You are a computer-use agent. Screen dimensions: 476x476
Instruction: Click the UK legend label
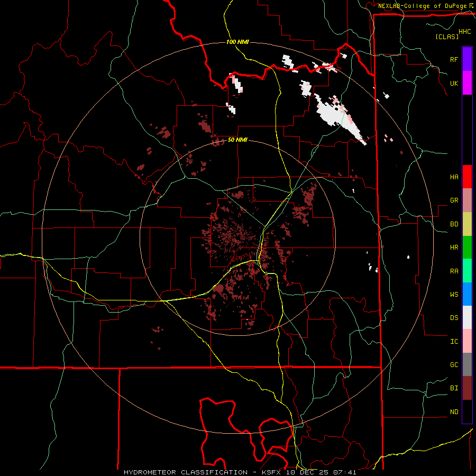click(454, 83)
